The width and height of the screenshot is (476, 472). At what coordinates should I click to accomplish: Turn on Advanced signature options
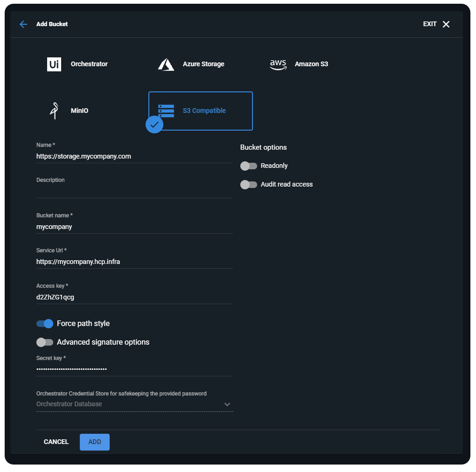click(45, 342)
